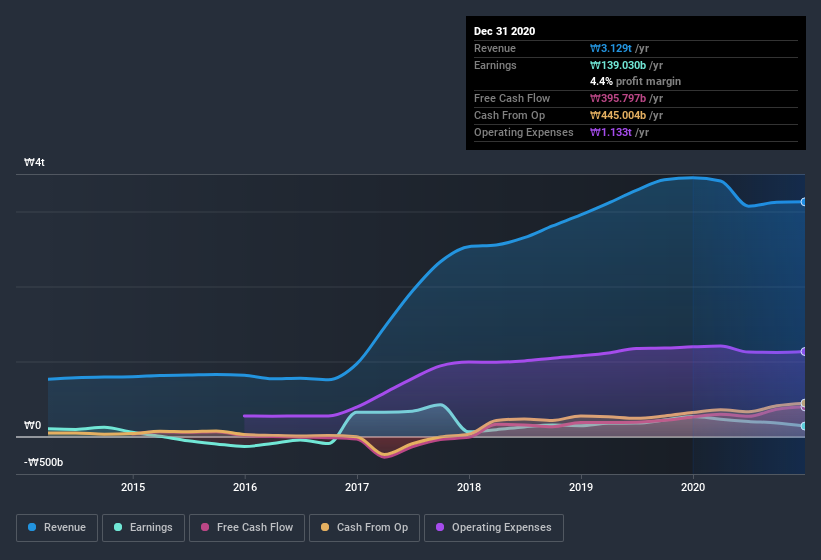Click the 2020 x-axis label
The image size is (821, 560).
693,487
